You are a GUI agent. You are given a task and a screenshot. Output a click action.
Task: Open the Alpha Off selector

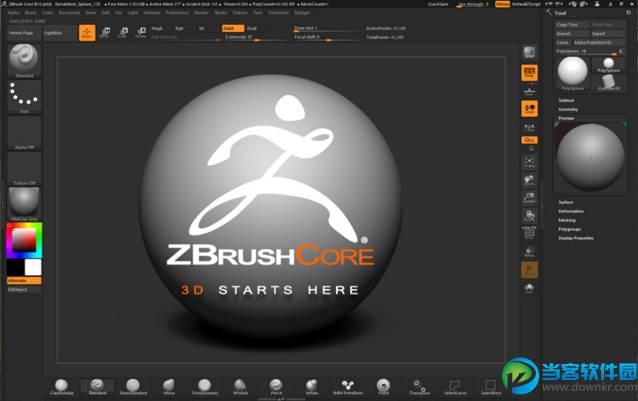coord(24,133)
